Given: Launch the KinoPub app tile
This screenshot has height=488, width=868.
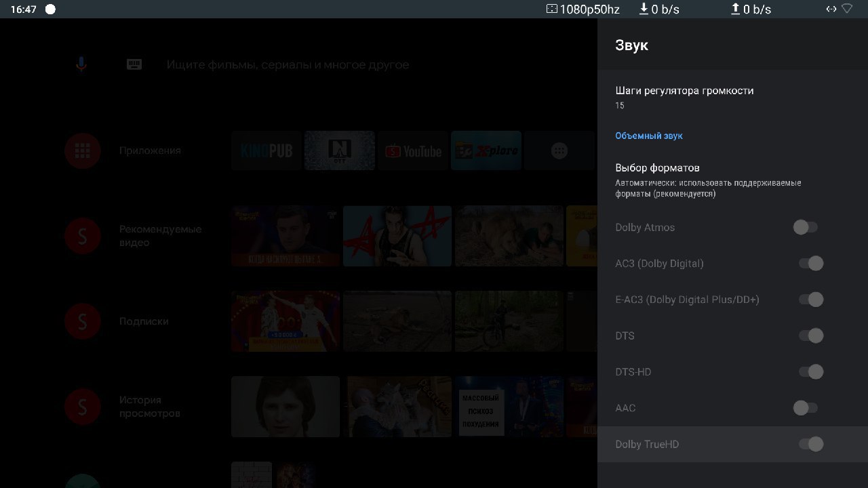Looking at the screenshot, I should [x=267, y=150].
